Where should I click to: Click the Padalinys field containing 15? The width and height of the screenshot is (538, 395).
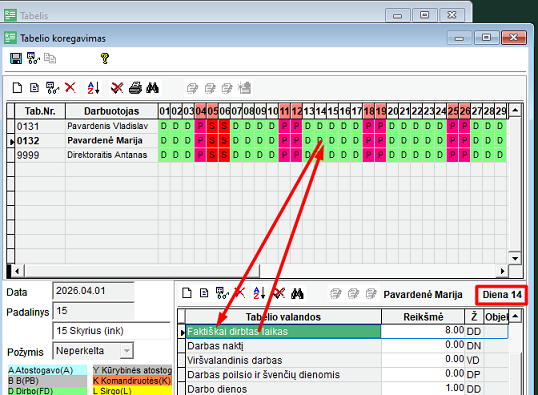93,311
